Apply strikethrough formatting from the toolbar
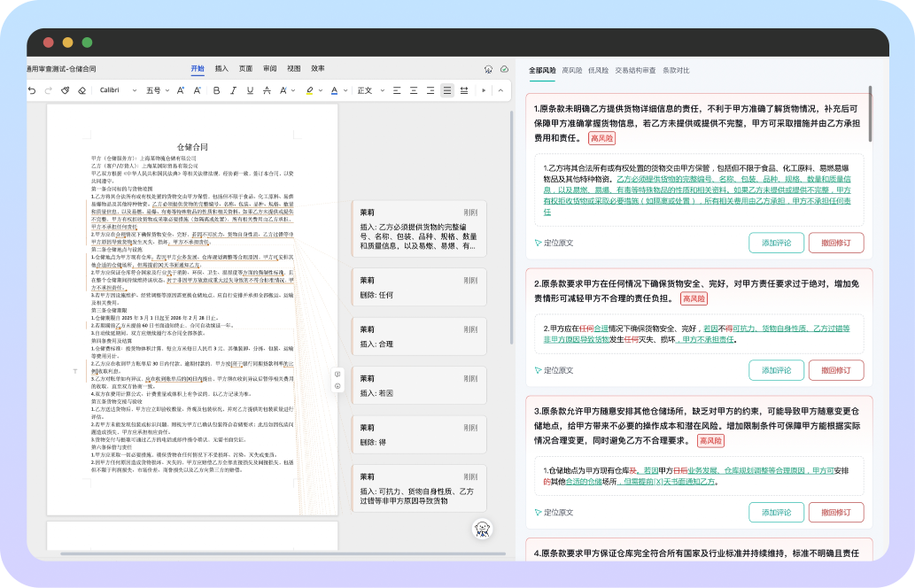 268,90
